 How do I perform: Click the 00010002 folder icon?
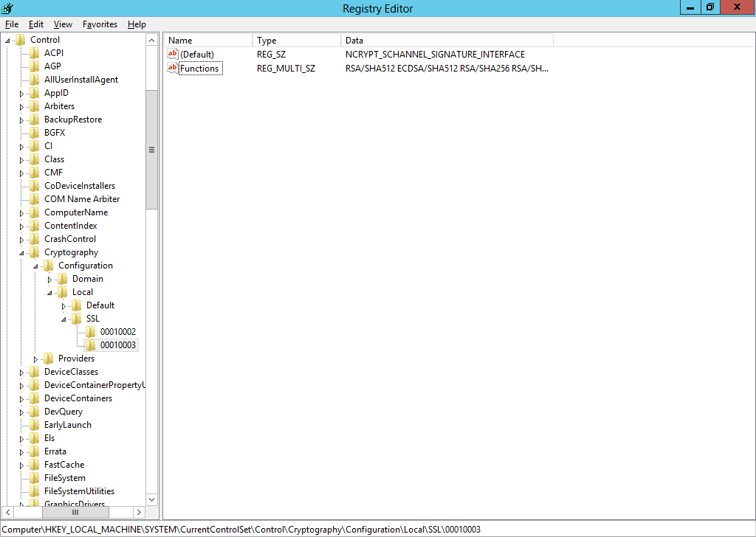point(90,332)
